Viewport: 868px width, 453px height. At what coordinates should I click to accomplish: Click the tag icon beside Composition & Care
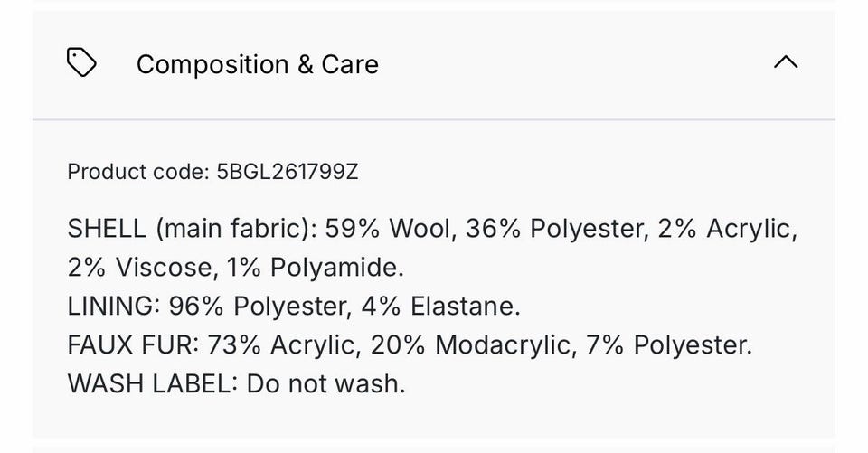coord(81,63)
